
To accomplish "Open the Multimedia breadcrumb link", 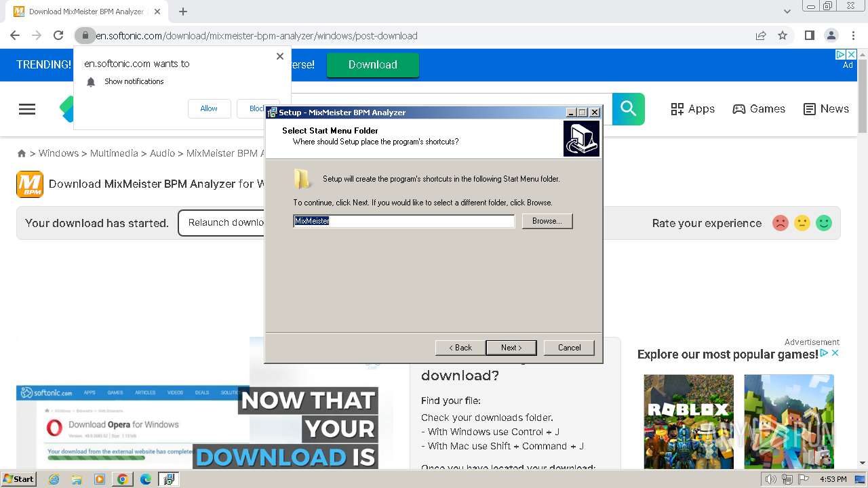I will click(114, 153).
